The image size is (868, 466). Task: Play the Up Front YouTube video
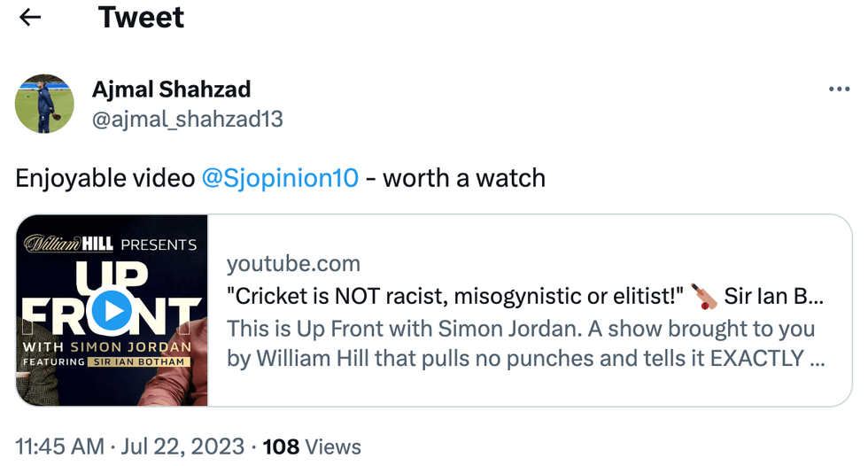112,310
